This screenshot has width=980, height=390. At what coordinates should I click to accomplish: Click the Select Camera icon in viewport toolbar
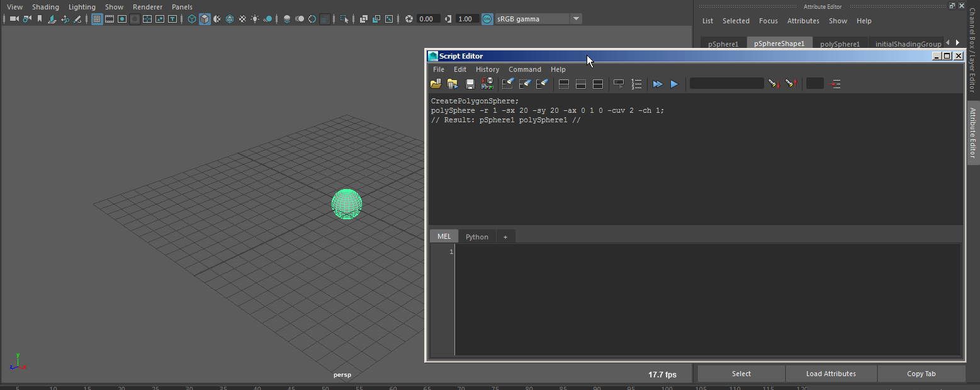[13, 19]
